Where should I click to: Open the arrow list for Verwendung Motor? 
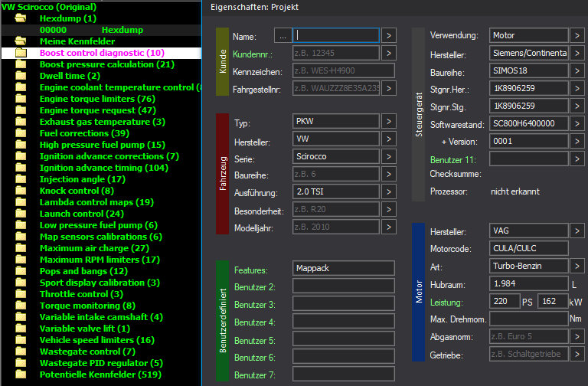pos(577,36)
